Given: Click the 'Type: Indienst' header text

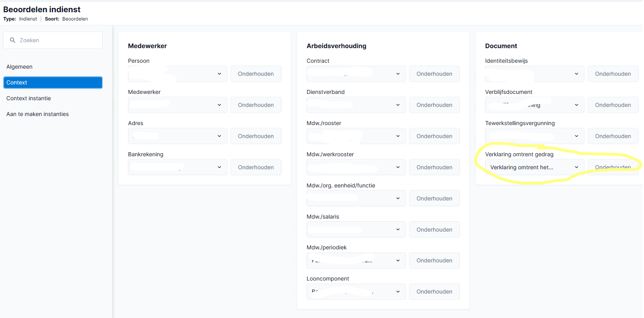Looking at the screenshot, I should point(20,19).
